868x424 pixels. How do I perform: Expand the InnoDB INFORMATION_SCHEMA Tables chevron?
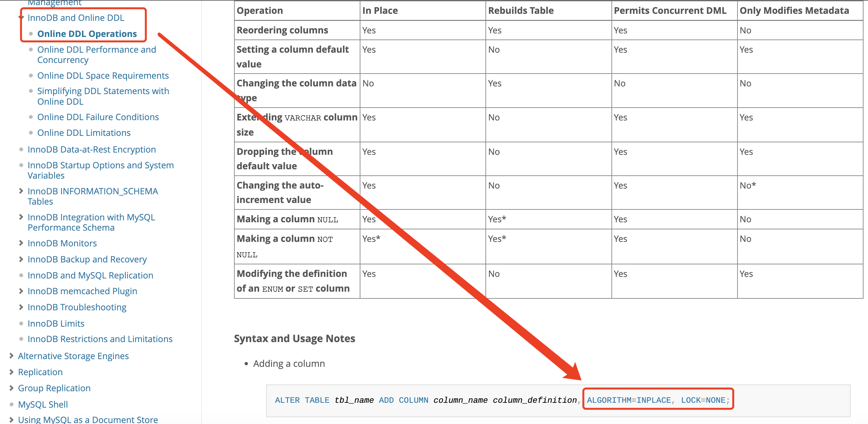[x=21, y=191]
